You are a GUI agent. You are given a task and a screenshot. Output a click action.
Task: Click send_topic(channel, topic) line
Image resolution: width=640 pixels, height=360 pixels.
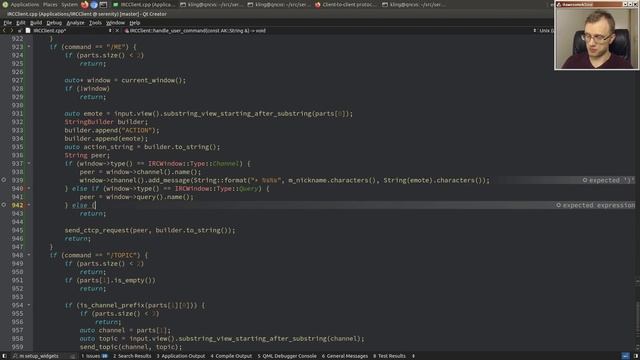click(x=131, y=347)
